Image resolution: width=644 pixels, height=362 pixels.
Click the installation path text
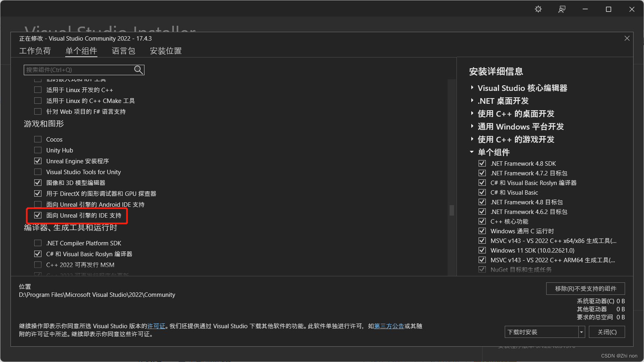coord(97,295)
